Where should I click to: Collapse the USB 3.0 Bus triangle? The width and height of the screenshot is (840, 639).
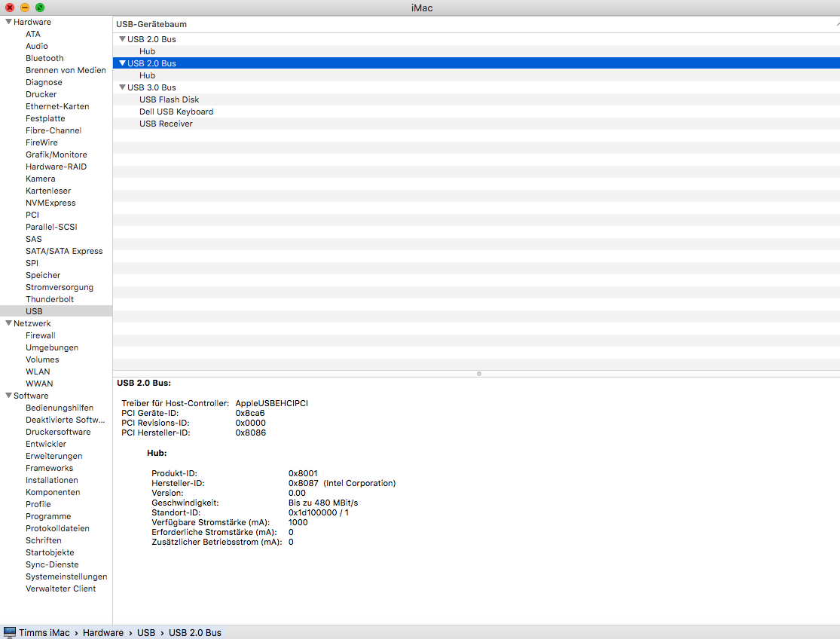(122, 87)
